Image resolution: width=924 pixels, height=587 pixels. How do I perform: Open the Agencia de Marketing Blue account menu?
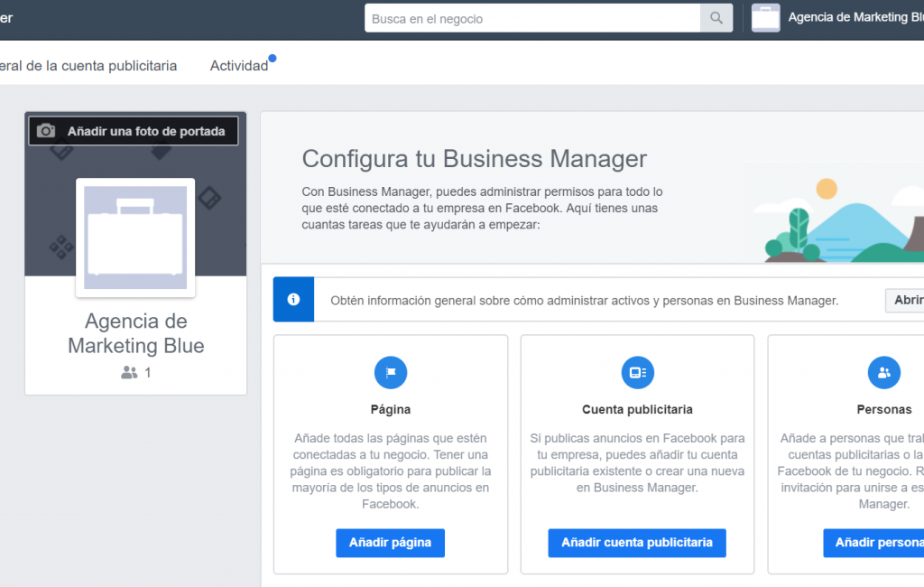coord(854,17)
